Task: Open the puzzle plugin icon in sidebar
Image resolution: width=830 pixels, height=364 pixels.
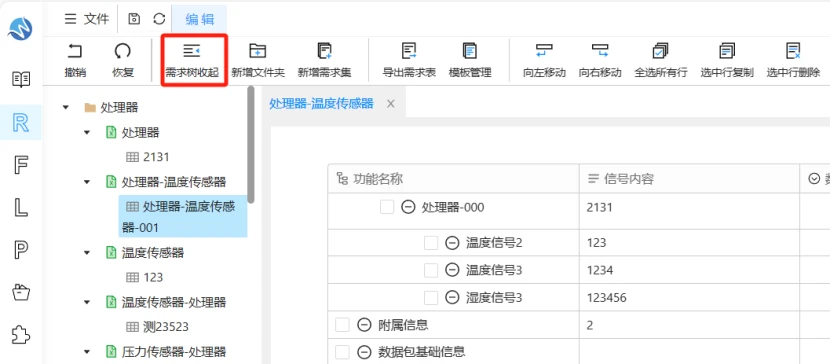Action: 21,334
